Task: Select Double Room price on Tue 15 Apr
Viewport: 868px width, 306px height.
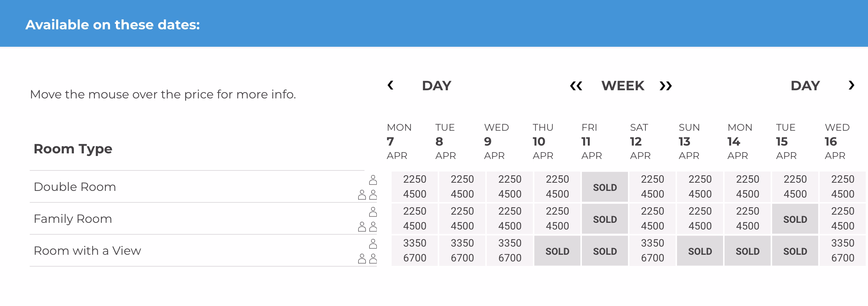Action: tap(795, 187)
